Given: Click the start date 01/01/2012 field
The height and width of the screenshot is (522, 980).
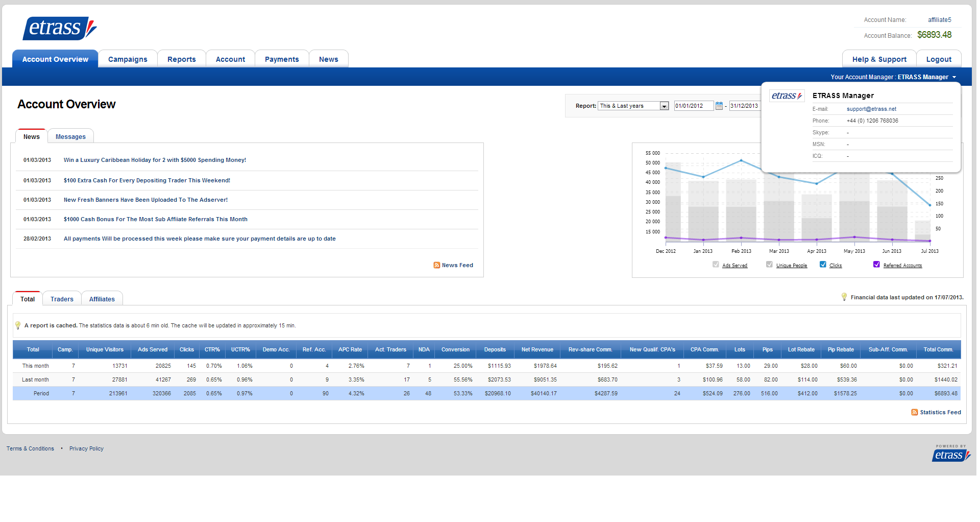Looking at the screenshot, I should pyautogui.click(x=693, y=106).
